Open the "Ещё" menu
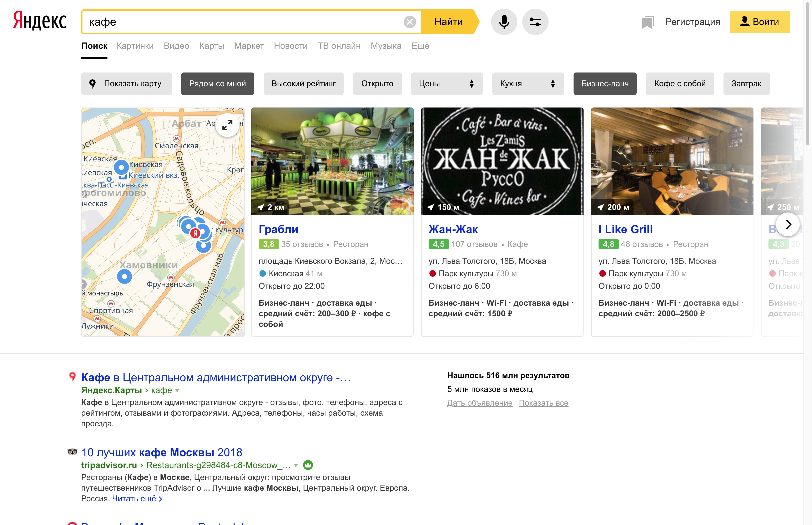The height and width of the screenshot is (525, 812). [420, 46]
